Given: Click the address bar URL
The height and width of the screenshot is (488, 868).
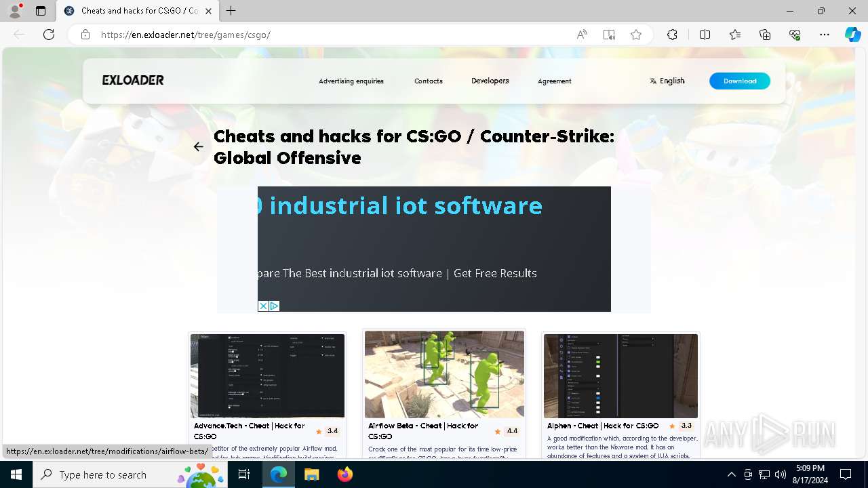Looking at the screenshot, I should pyautogui.click(x=186, y=35).
